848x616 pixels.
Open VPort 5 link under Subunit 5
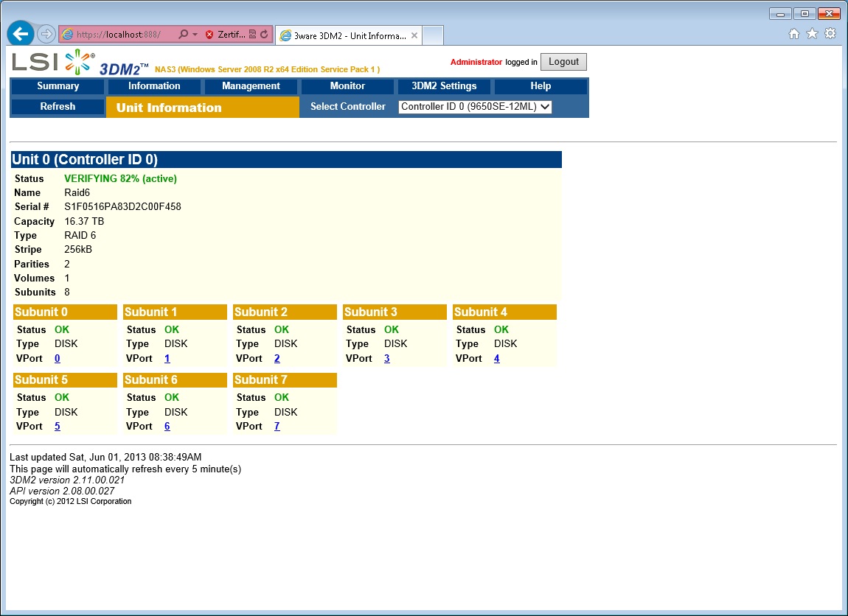(x=58, y=427)
